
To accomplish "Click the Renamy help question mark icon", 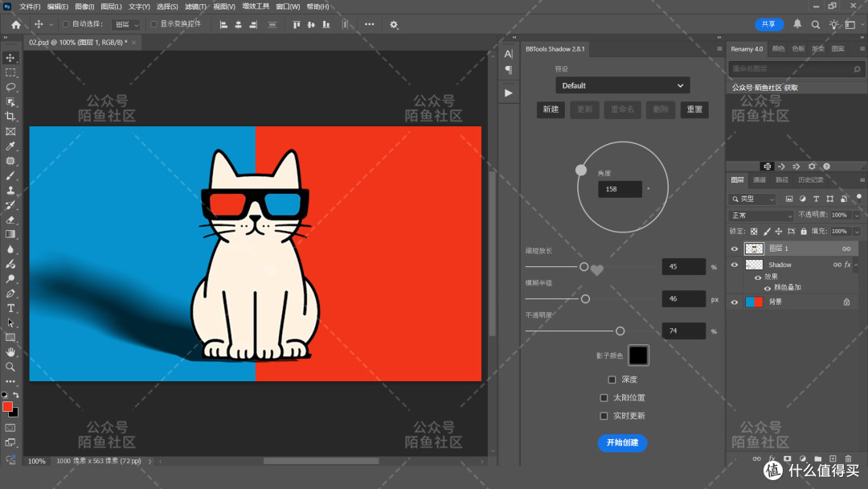I will coord(826,166).
